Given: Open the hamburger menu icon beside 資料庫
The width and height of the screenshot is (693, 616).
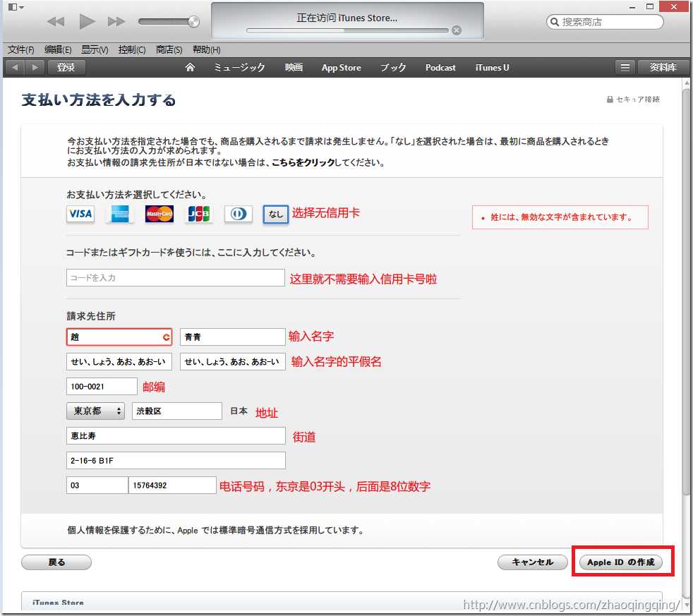Looking at the screenshot, I should (625, 67).
